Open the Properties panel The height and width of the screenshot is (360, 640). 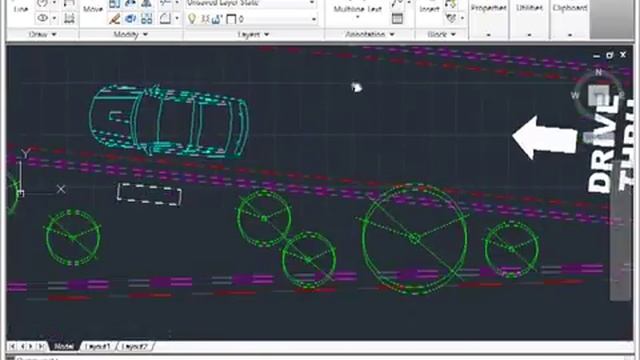(489, 20)
